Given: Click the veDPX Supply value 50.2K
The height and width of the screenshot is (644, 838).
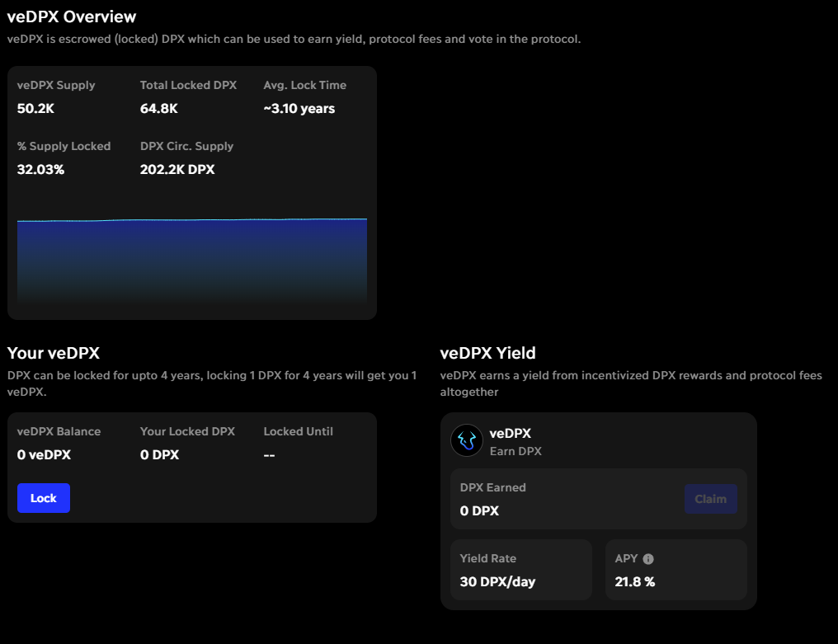Looking at the screenshot, I should (35, 109).
